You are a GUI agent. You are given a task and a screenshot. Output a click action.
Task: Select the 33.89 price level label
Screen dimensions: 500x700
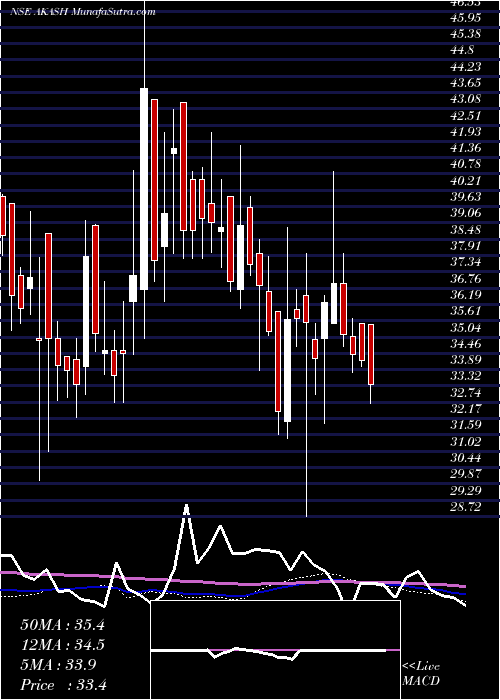tap(464, 360)
